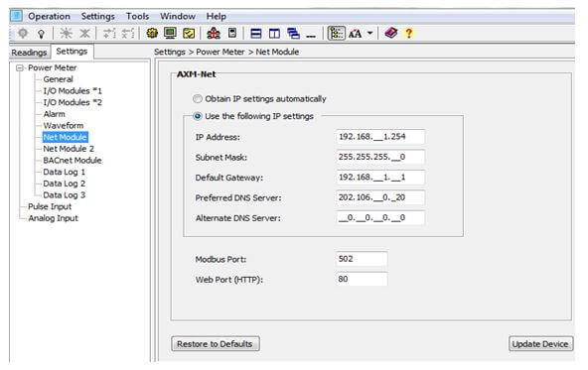Open the Operation menu
Screen dimensions: 588x370
tap(49, 17)
